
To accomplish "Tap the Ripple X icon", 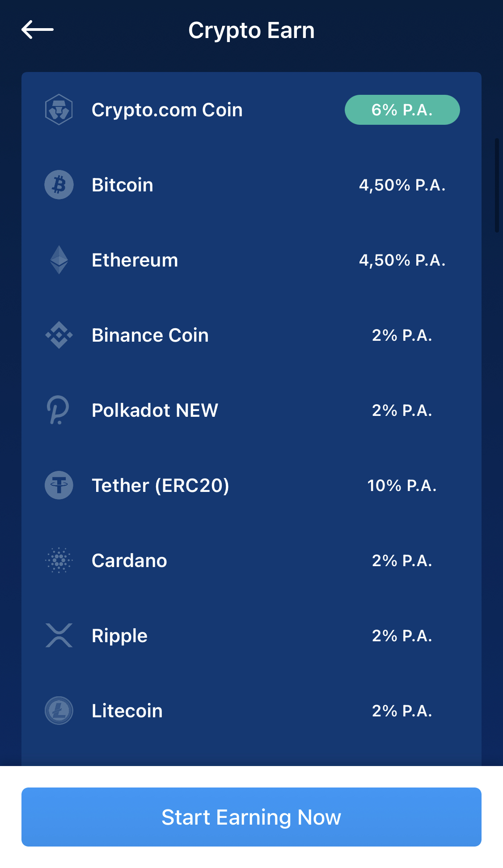I will (x=59, y=635).
